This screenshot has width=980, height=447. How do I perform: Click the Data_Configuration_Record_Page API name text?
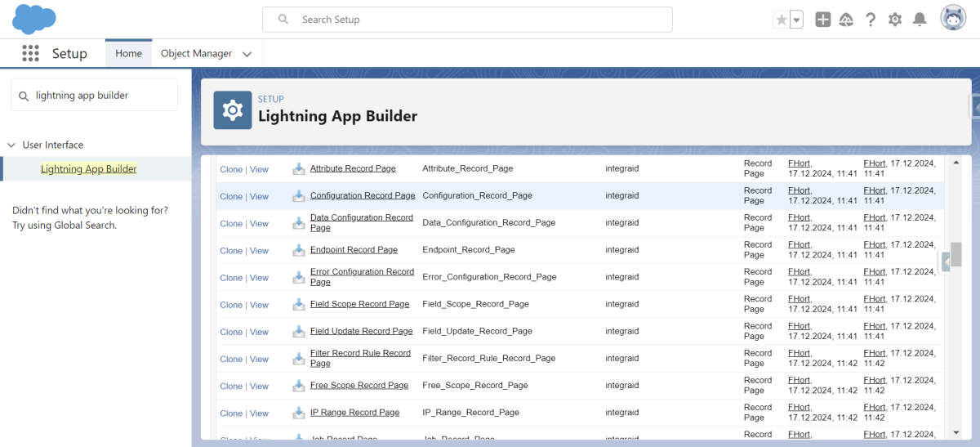coord(488,222)
